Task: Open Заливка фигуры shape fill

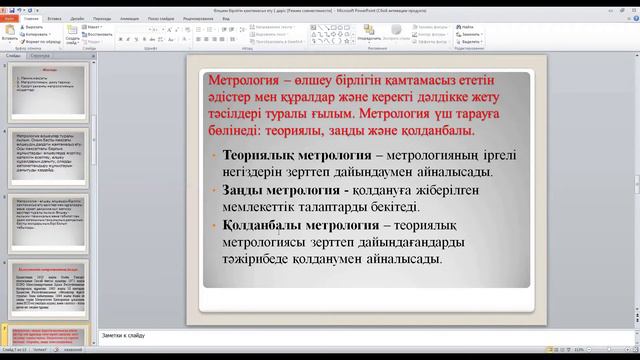Action: tap(430, 27)
